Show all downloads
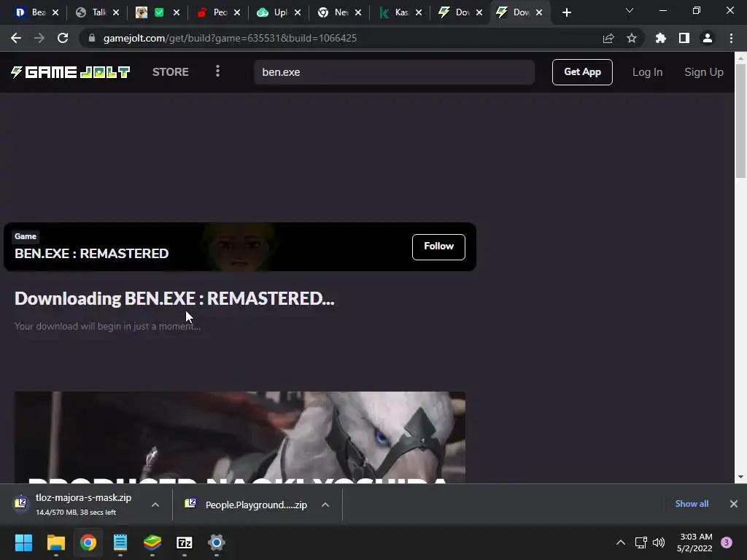Screen dimensions: 747x560 coord(692,504)
